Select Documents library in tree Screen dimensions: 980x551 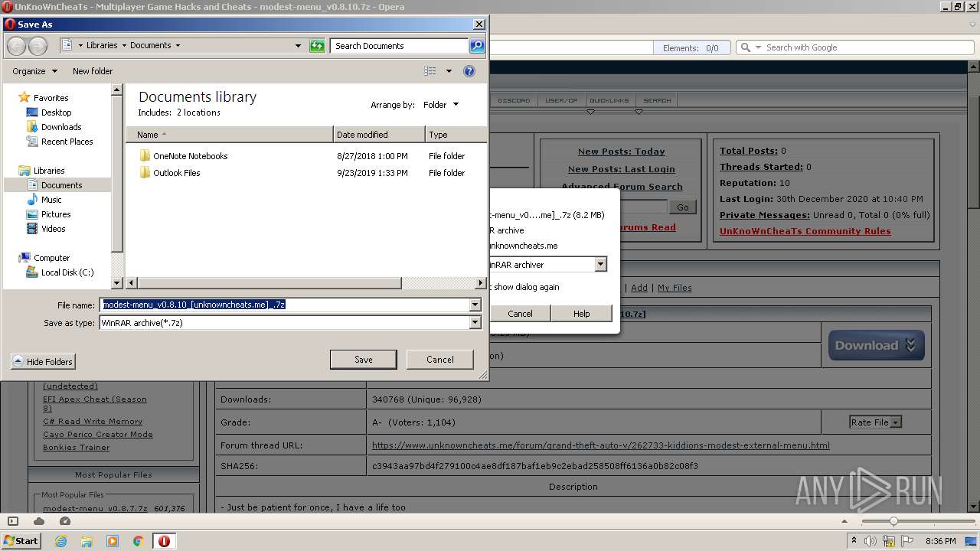click(x=61, y=185)
